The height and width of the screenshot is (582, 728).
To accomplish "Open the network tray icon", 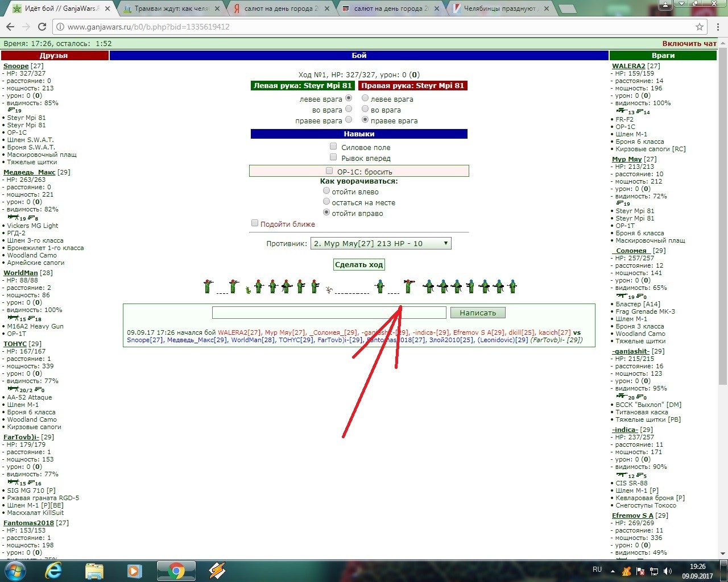I will pos(654,571).
